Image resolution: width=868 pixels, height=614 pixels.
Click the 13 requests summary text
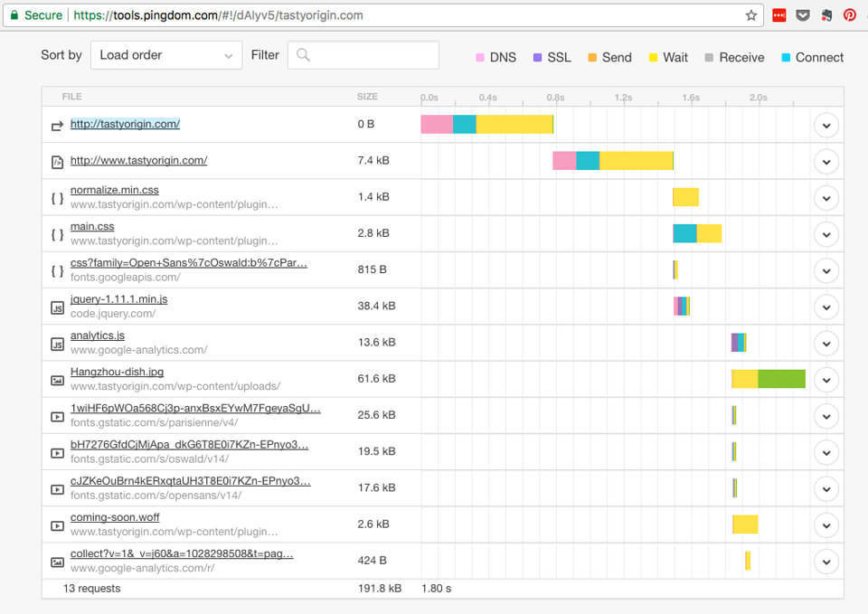[92, 589]
